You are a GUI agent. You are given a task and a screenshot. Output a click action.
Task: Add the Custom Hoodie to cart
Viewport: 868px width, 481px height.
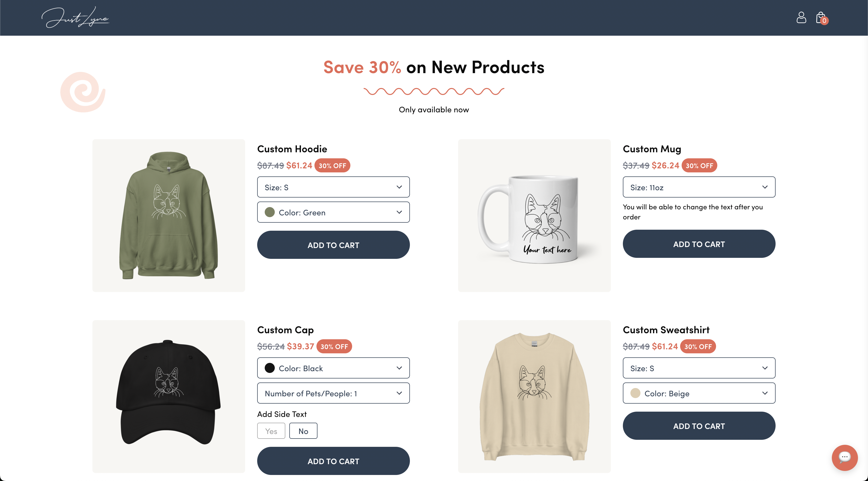coord(333,245)
